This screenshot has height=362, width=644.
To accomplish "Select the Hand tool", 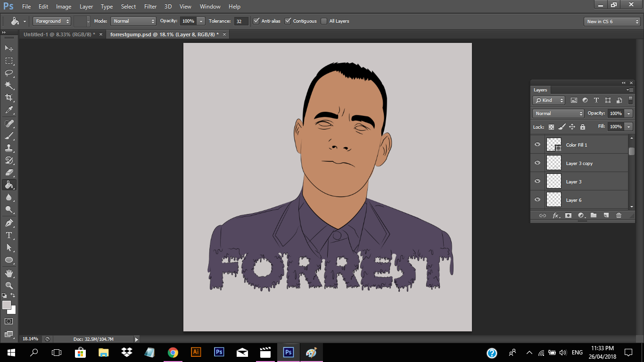I will 9,273.
